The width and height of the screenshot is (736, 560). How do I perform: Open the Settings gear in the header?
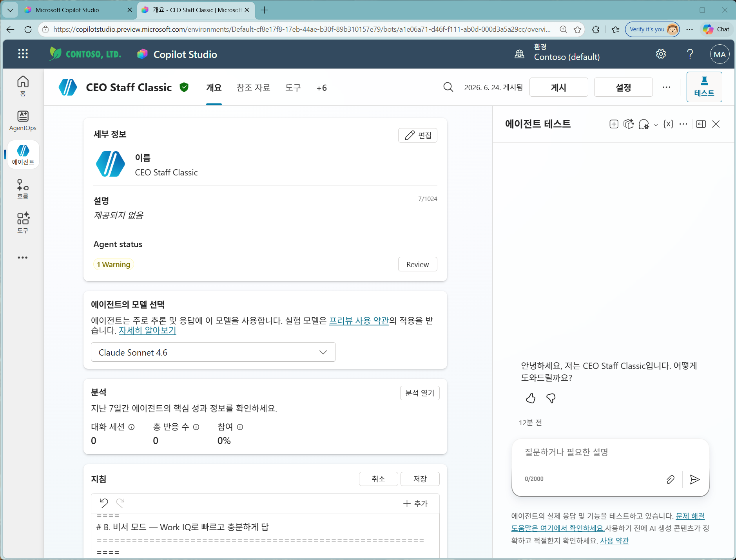661,54
